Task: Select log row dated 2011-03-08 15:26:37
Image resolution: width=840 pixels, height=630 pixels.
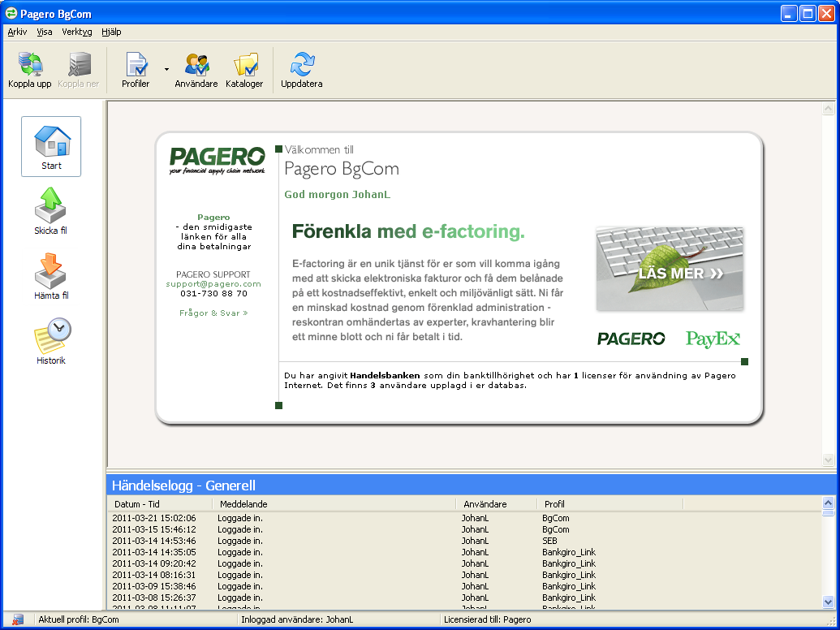Action: tap(464, 598)
